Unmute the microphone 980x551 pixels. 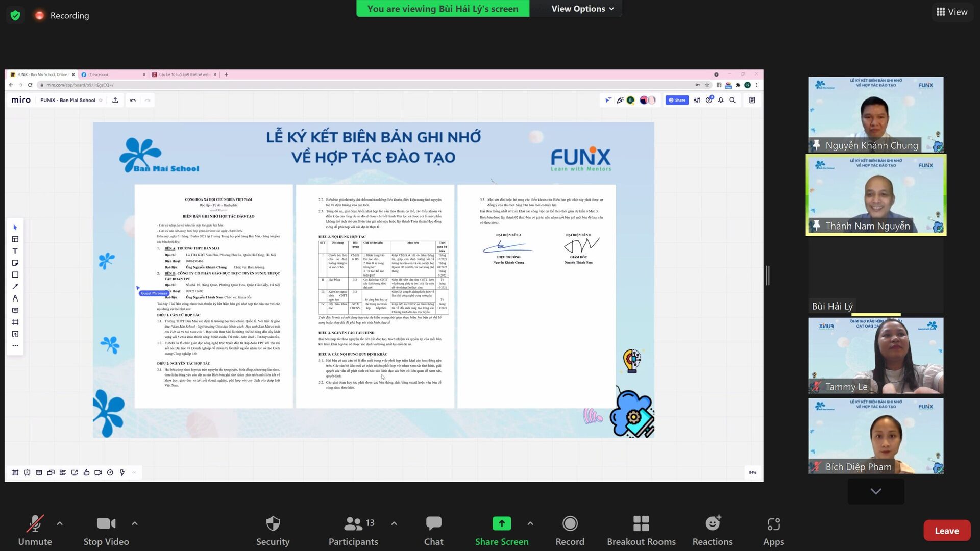point(35,531)
